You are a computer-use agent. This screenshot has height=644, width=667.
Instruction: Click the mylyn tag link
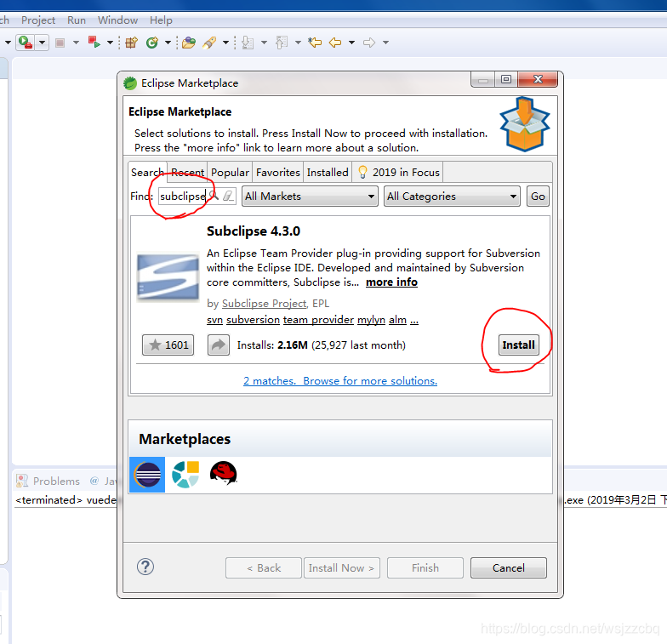(371, 320)
